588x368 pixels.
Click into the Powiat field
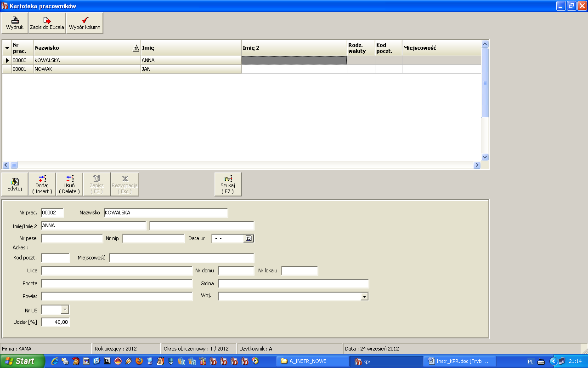point(117,296)
